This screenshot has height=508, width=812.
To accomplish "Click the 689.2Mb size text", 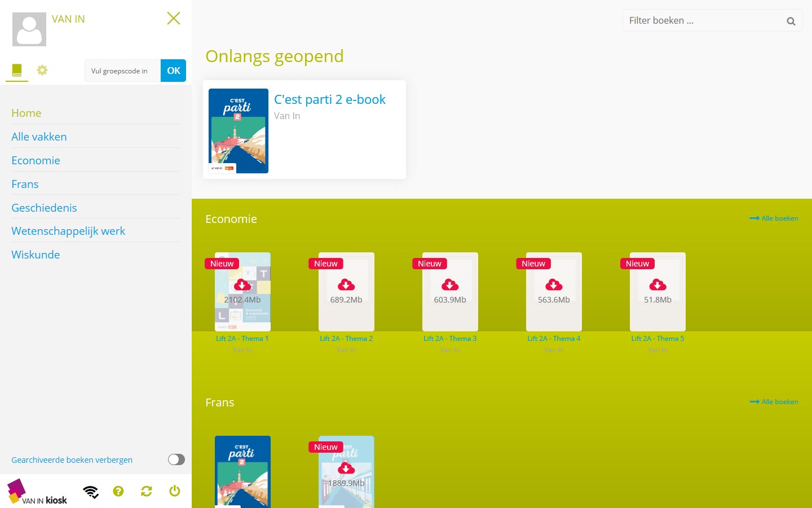I will 346,300.
